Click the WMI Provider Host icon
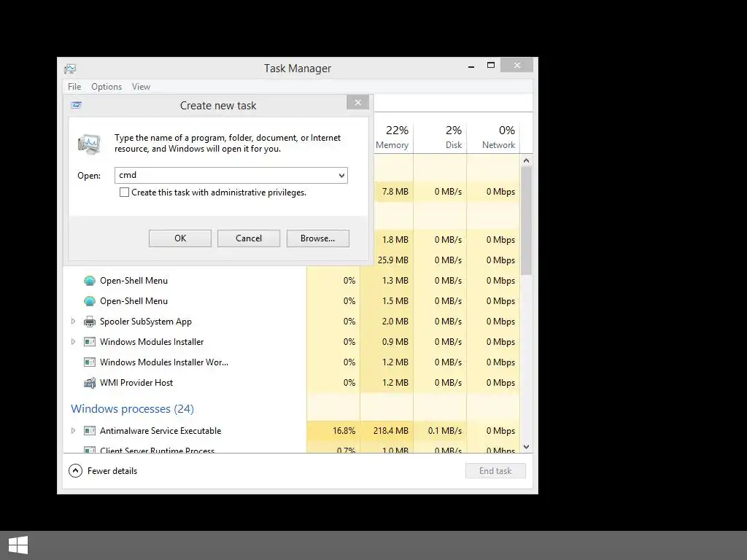This screenshot has height=560, width=747. click(x=90, y=383)
